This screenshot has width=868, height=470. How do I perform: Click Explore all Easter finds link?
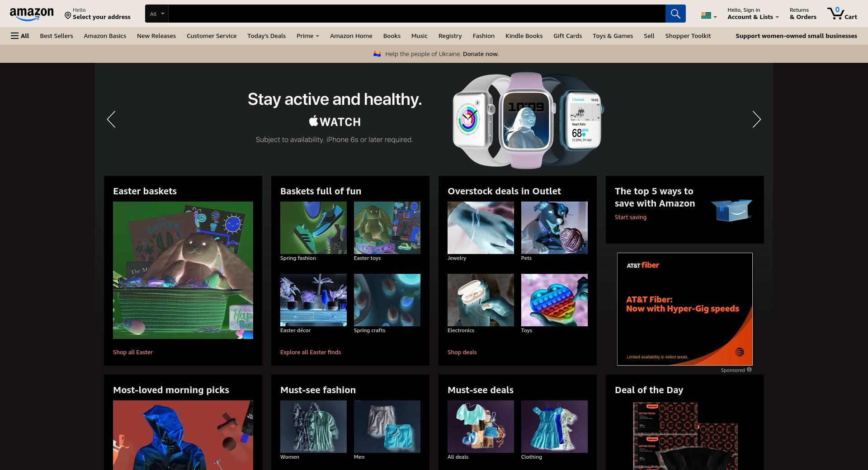click(x=311, y=352)
